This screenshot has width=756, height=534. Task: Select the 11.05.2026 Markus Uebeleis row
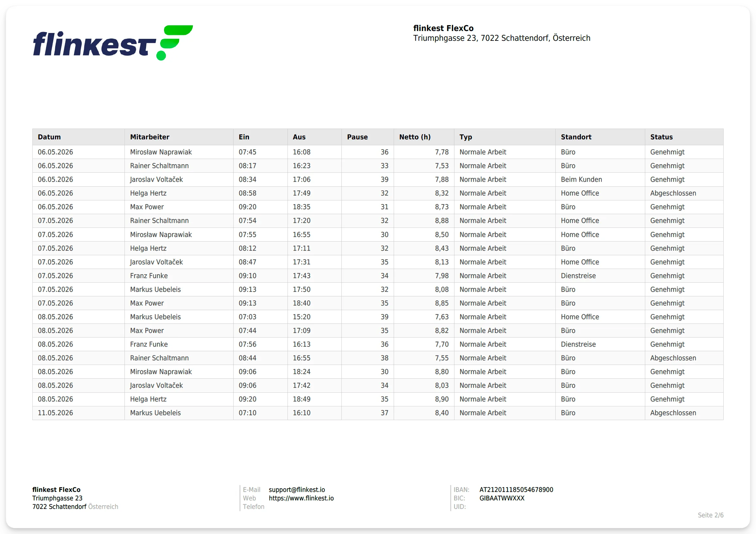[x=378, y=413]
